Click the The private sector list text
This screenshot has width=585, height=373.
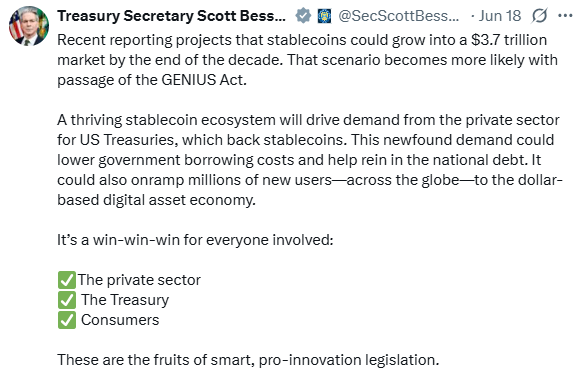(139, 280)
